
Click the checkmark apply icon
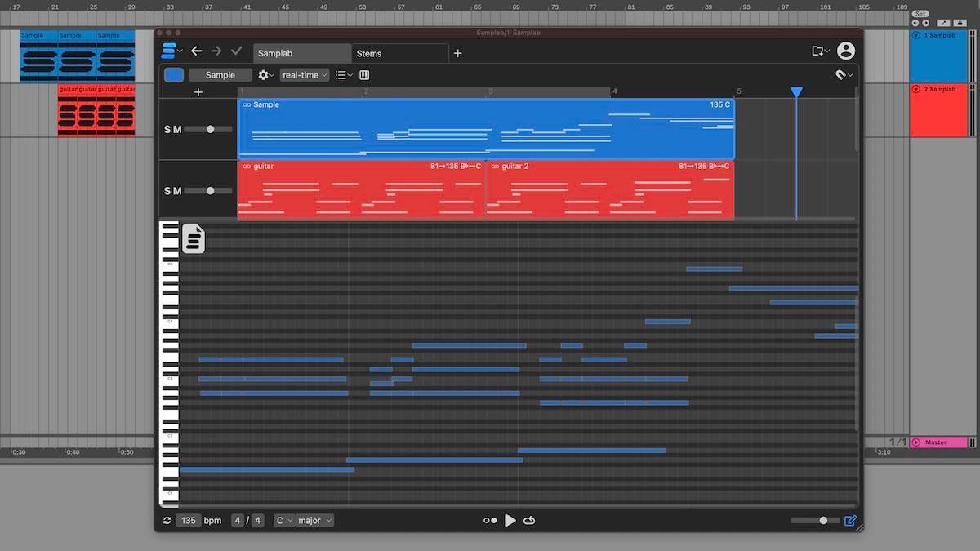pyautogui.click(x=237, y=51)
